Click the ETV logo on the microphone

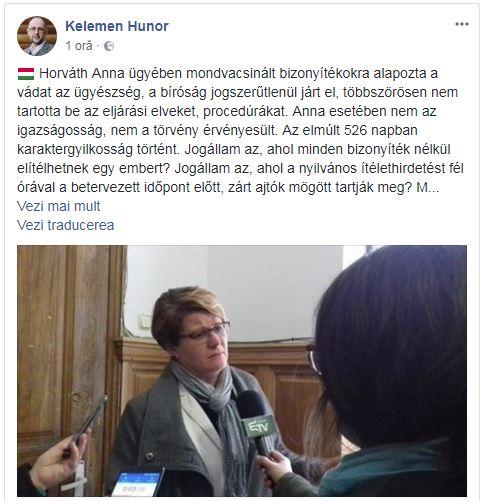pos(260,426)
